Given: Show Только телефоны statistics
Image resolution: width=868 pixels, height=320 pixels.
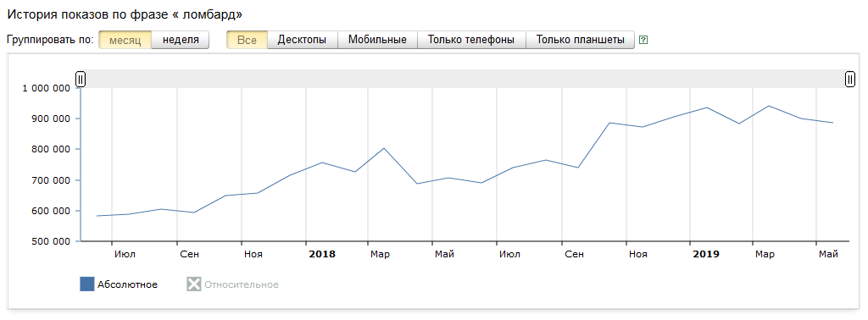Looking at the screenshot, I should click(471, 40).
